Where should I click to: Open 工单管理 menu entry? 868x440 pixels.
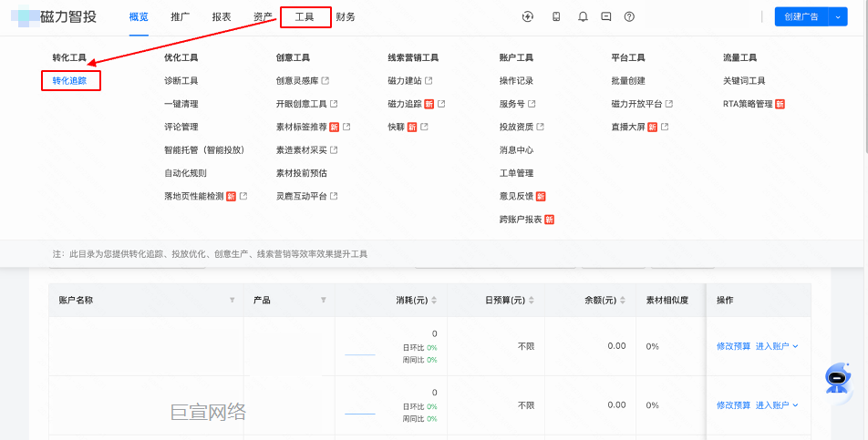pos(516,174)
